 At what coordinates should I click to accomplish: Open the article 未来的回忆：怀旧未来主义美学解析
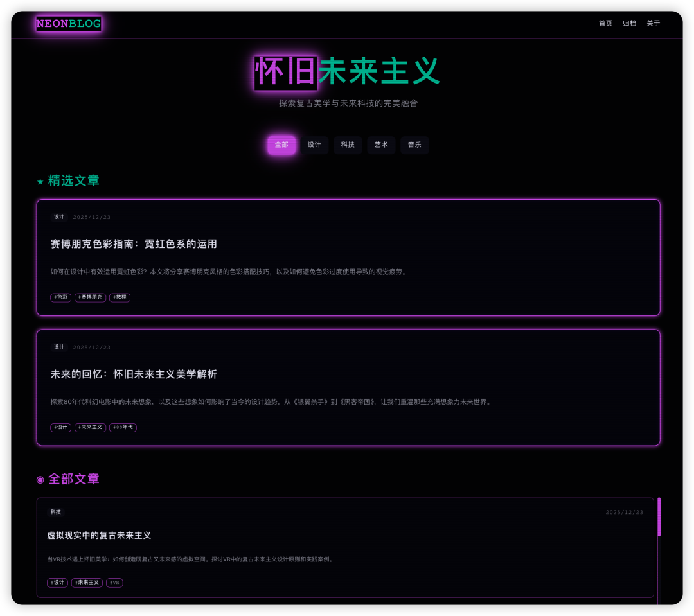point(134,374)
